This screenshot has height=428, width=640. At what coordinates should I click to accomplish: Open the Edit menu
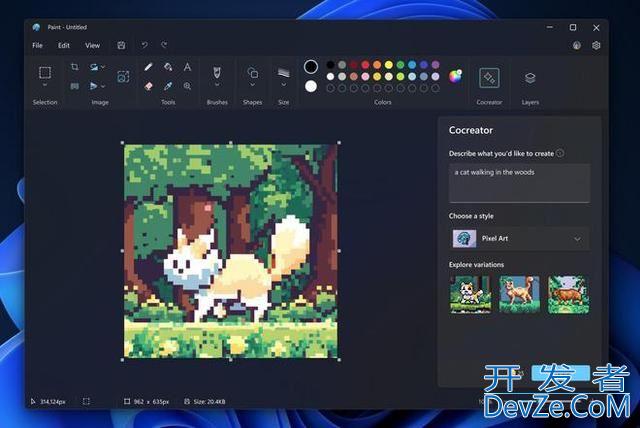[x=64, y=45]
